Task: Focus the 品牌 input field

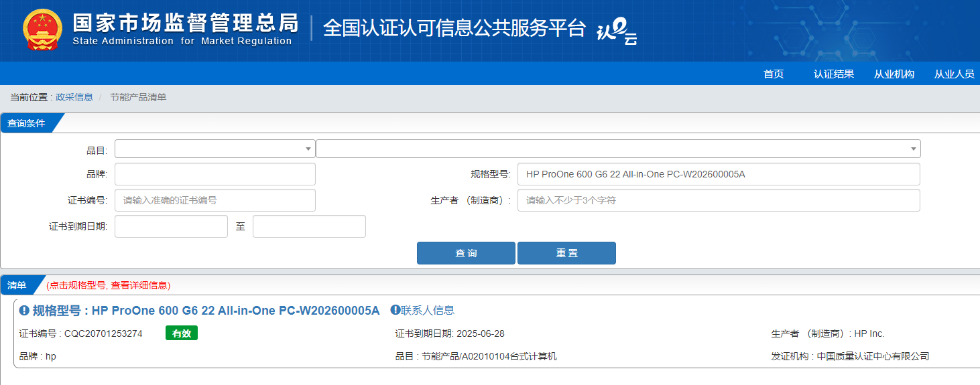Action: pyautogui.click(x=215, y=174)
